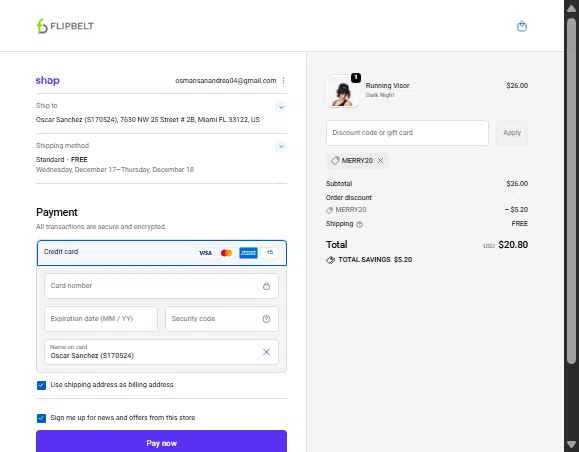Click the FlipBelt logo
The height and width of the screenshot is (452, 579).
(x=65, y=26)
